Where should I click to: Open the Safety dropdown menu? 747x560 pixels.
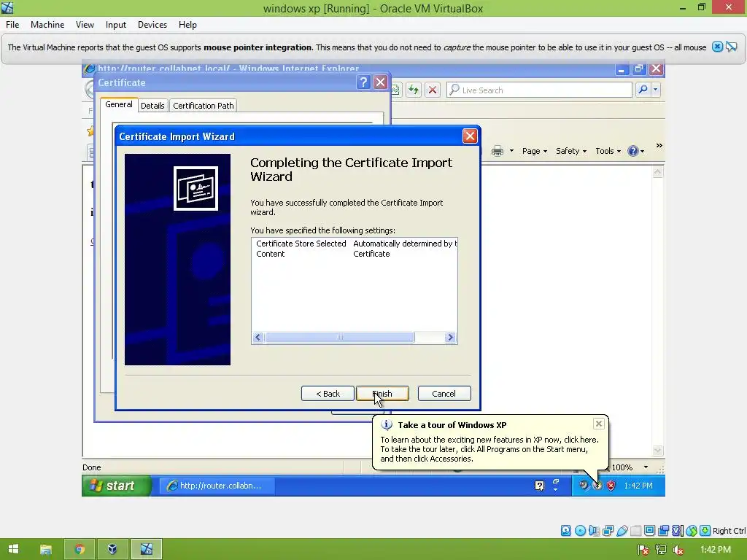click(x=570, y=151)
